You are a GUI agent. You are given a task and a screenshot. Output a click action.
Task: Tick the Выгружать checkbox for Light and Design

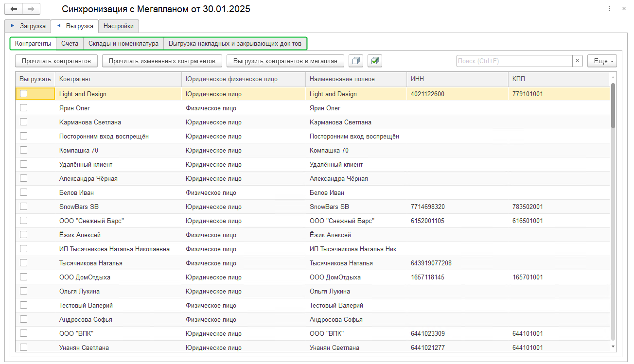coord(23,94)
